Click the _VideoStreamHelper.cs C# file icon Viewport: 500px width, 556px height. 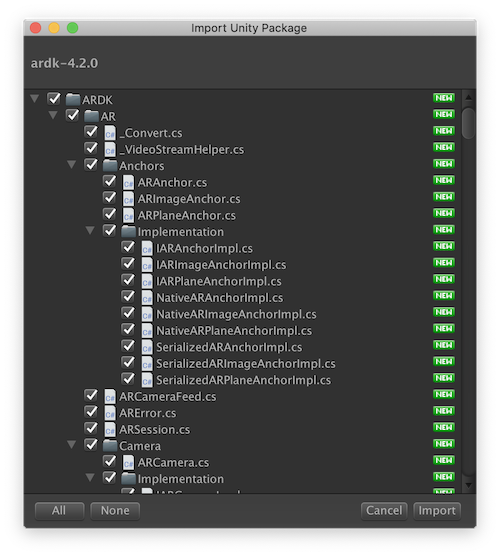point(110,149)
